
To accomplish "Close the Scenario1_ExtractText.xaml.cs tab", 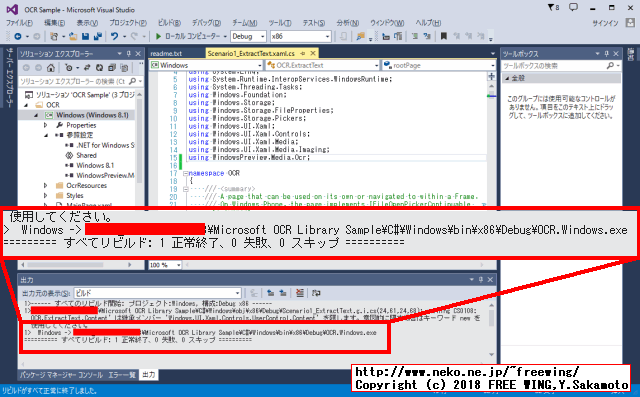I will (313, 53).
